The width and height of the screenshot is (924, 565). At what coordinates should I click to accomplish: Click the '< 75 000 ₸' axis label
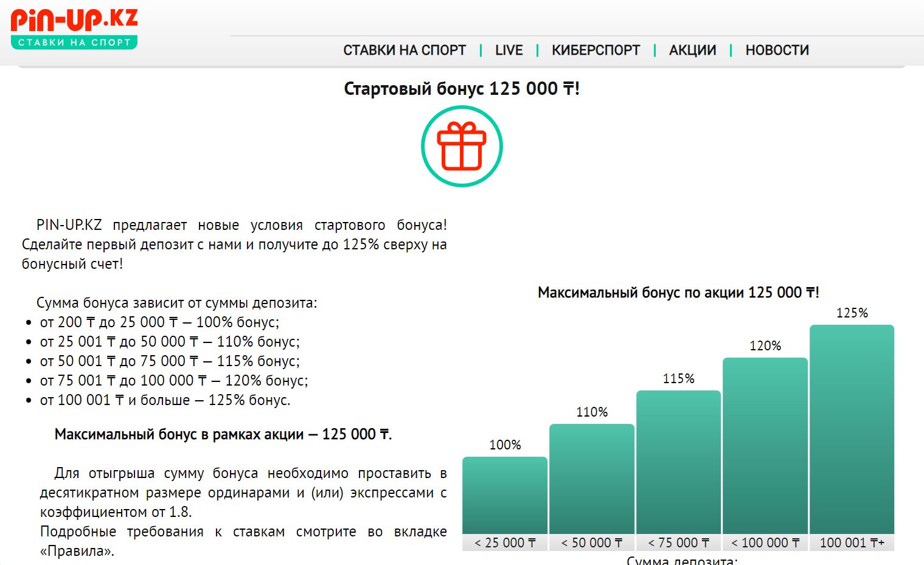pyautogui.click(x=678, y=542)
